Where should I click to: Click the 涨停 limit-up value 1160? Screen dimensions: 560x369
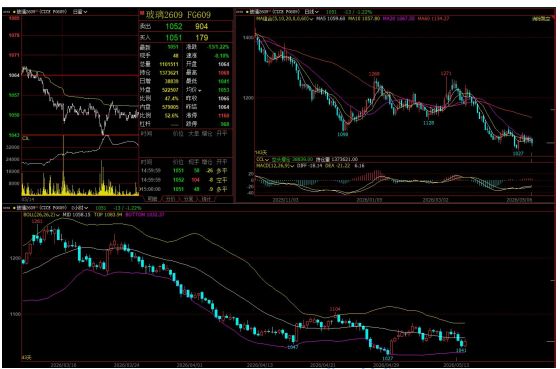coord(224,116)
